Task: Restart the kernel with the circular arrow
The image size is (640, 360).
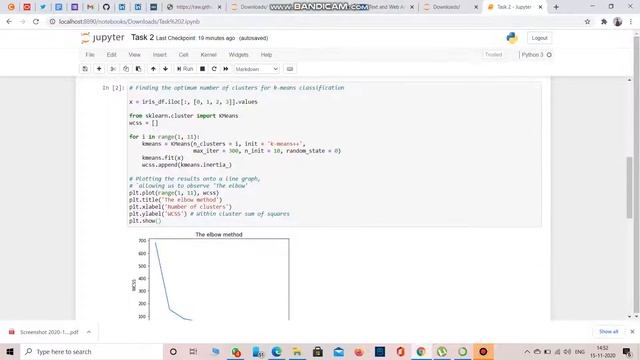Action: 214,69
